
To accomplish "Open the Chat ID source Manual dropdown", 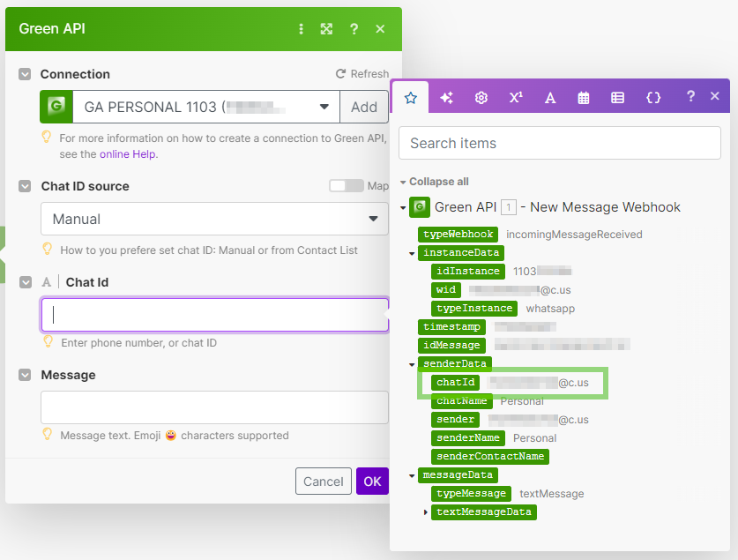I will point(214,219).
